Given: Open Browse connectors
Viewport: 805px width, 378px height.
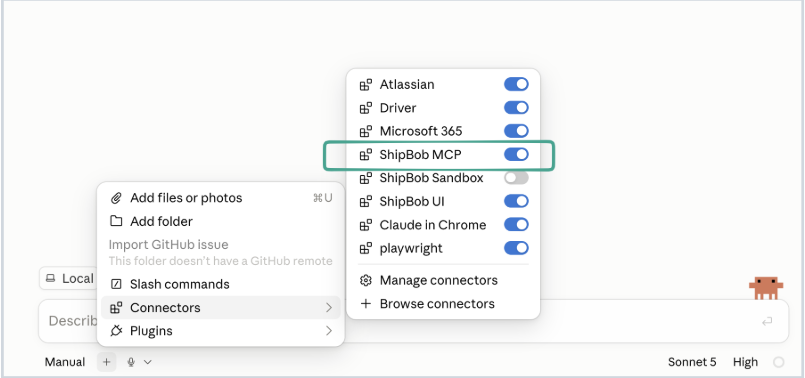Looking at the screenshot, I should click(437, 304).
